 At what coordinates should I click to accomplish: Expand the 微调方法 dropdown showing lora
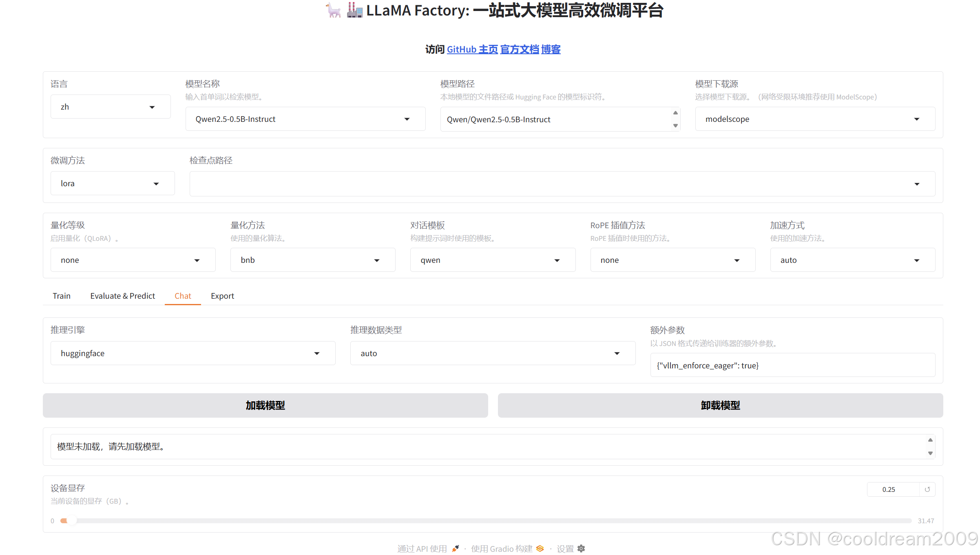pos(113,183)
